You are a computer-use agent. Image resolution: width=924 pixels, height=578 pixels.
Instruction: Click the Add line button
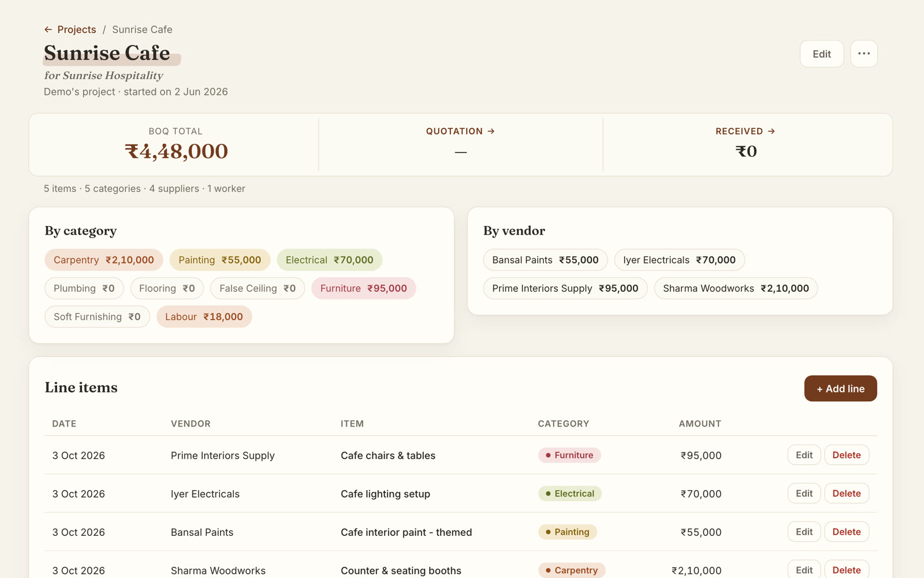(840, 388)
